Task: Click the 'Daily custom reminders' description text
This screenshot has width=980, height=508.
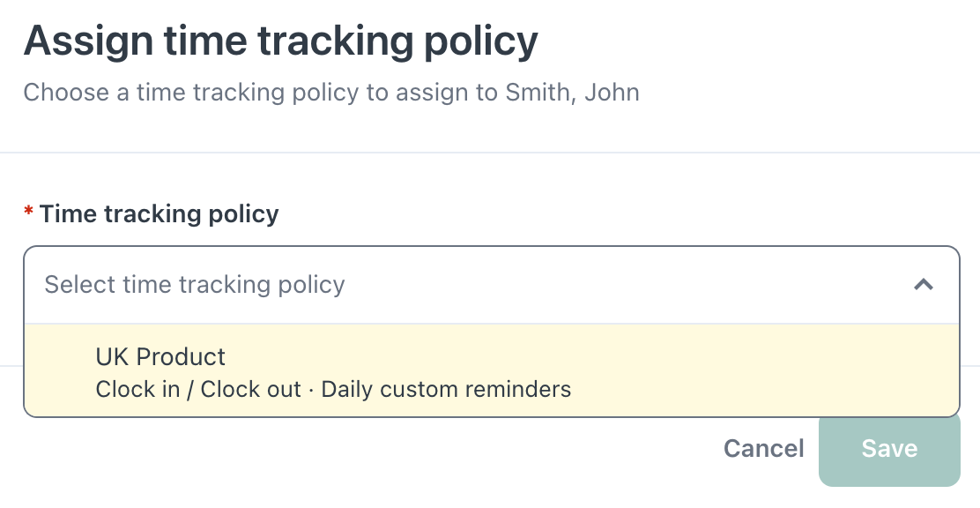Action: tap(446, 389)
